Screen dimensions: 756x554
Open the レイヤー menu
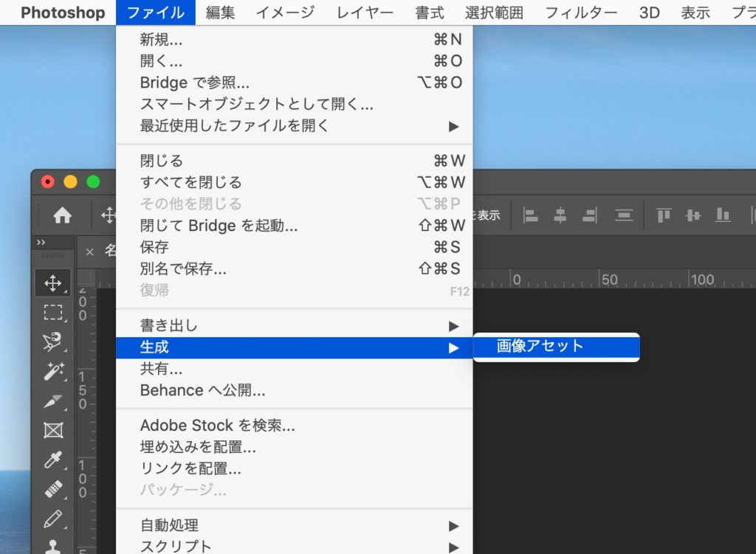pos(363,12)
